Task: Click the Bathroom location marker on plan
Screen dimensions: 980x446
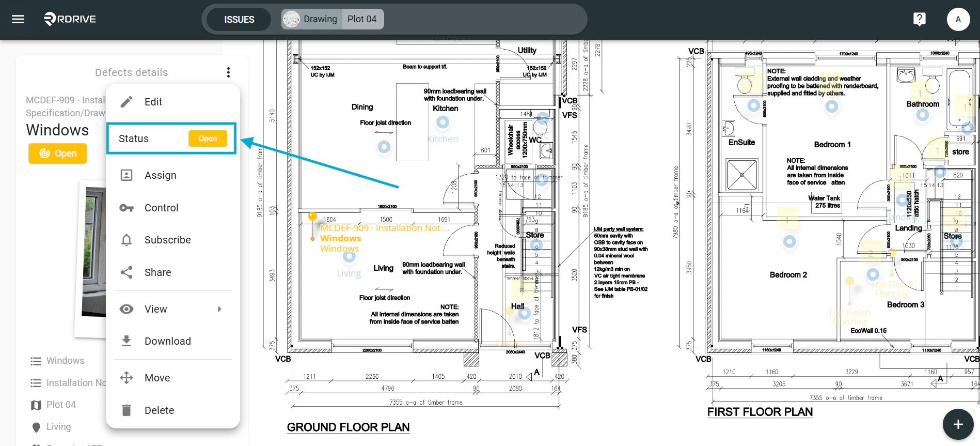Action: (922, 115)
